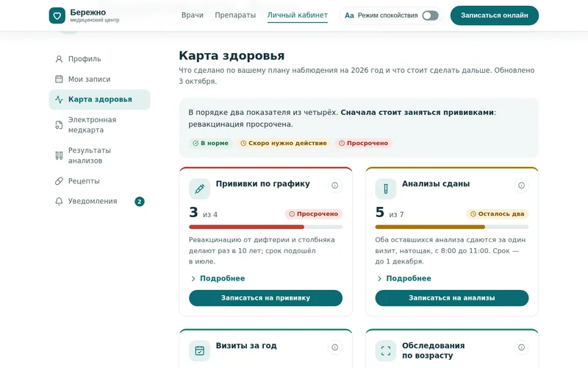The width and height of the screenshot is (588, 368).
Task: Click the notifications count badge 2
Action: 140,202
